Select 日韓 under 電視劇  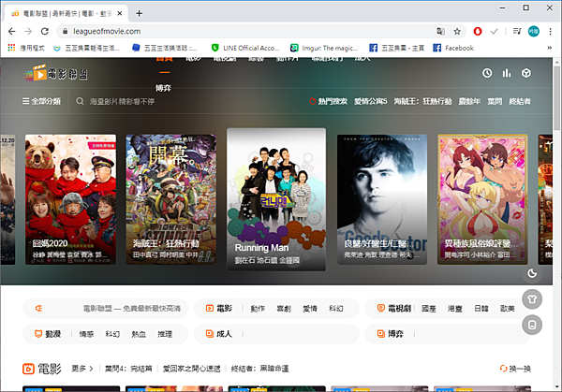point(481,308)
